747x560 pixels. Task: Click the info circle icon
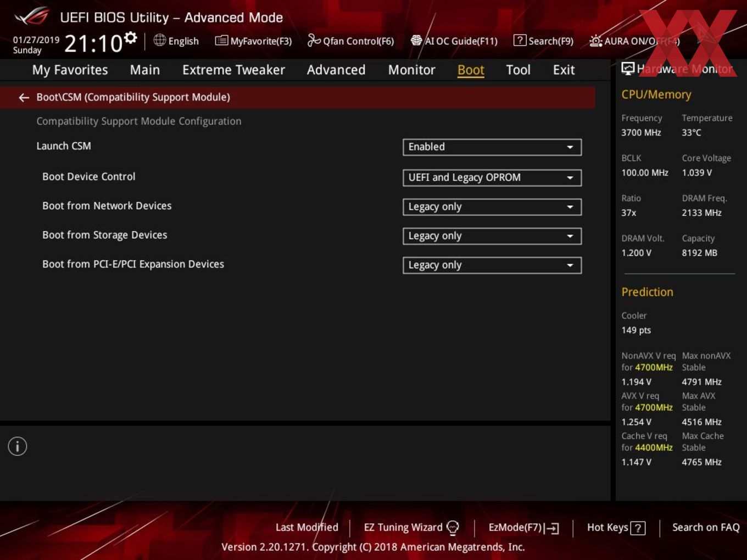(x=18, y=446)
